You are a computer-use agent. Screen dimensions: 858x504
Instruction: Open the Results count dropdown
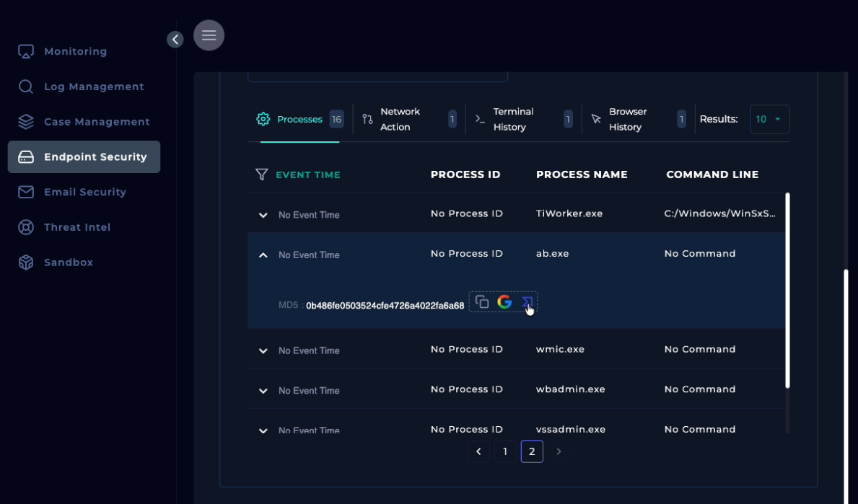pos(769,119)
